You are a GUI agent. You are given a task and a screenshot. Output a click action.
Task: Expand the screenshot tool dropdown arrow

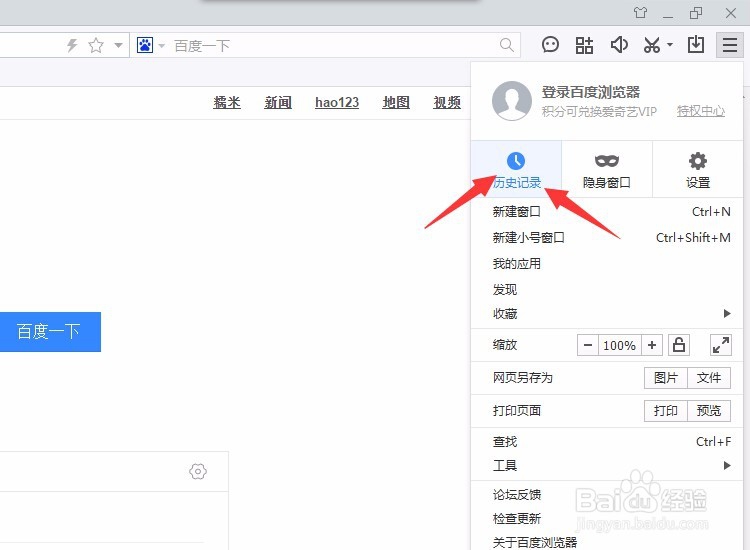point(670,45)
